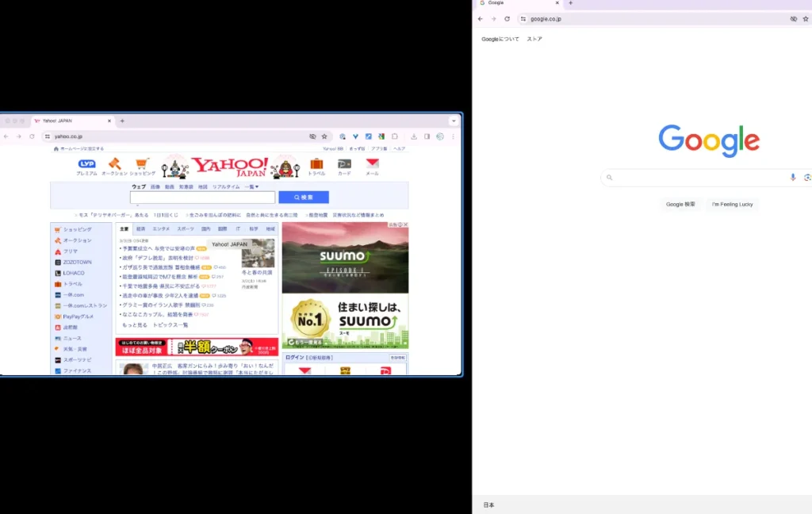
Task: Switch to the エンタメ news tab
Action: (x=161, y=228)
